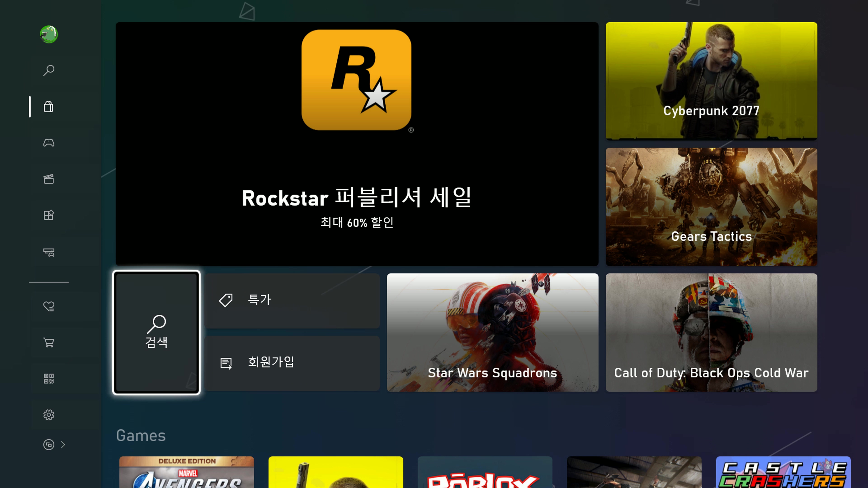The image size is (868, 488).
Task: Open the 회원가입 membership button
Action: click(x=292, y=363)
